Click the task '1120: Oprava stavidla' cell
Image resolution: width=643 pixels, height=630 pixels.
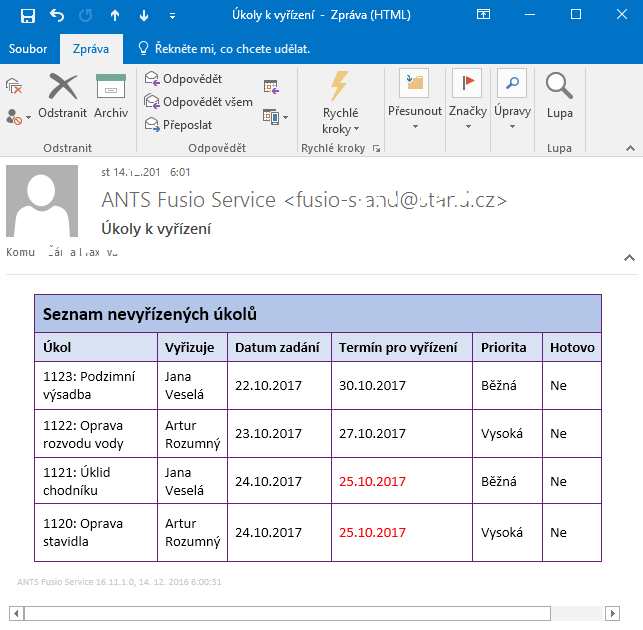pyautogui.click(x=96, y=532)
